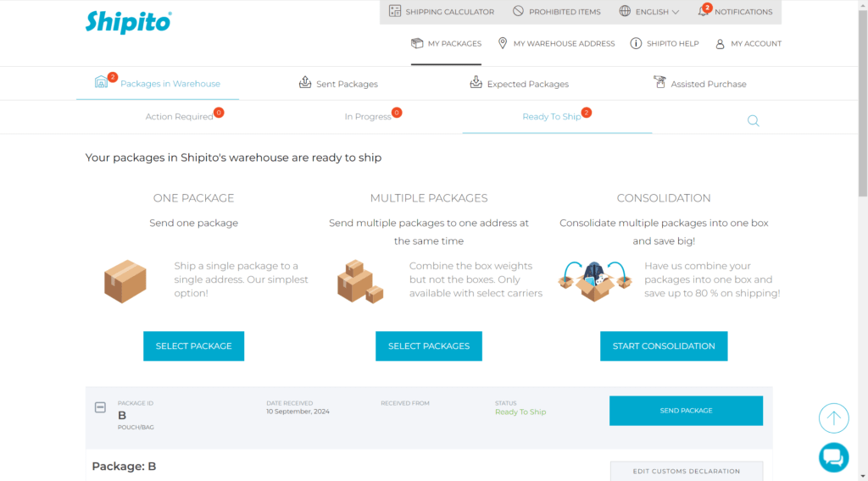Click the Prohibited Items circle-slash icon
This screenshot has width=868, height=481.
pyautogui.click(x=518, y=11)
